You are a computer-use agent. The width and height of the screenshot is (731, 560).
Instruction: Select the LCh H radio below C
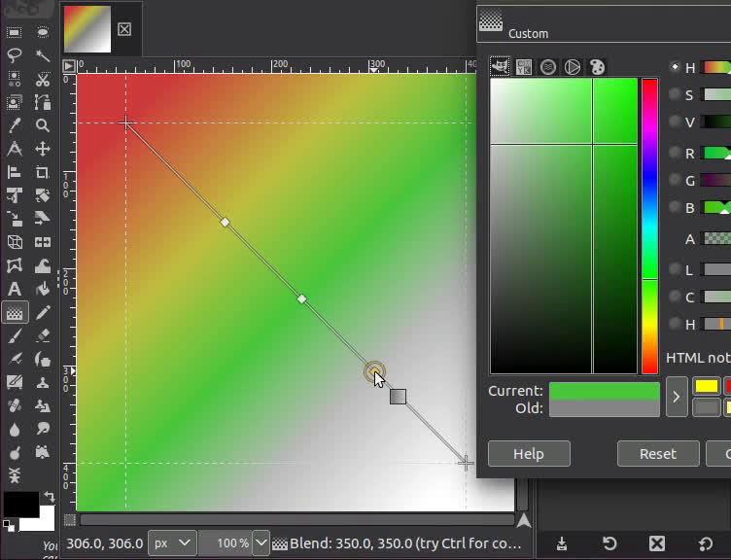point(675,323)
